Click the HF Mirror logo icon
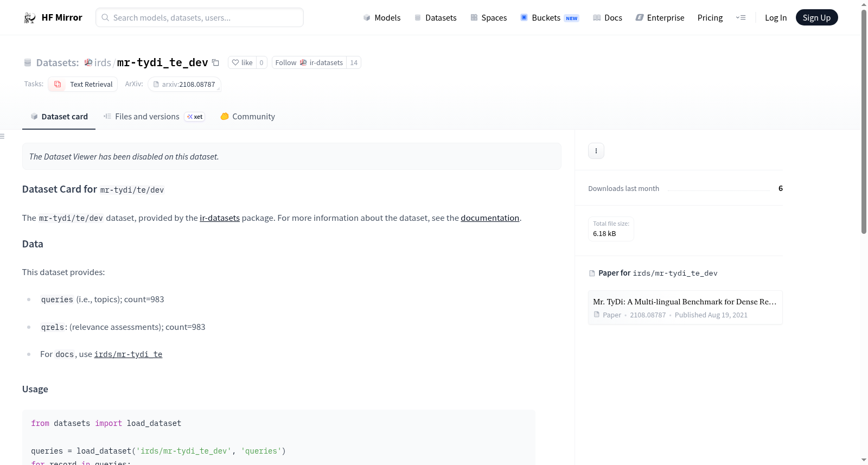Image resolution: width=868 pixels, height=465 pixels. click(x=30, y=18)
